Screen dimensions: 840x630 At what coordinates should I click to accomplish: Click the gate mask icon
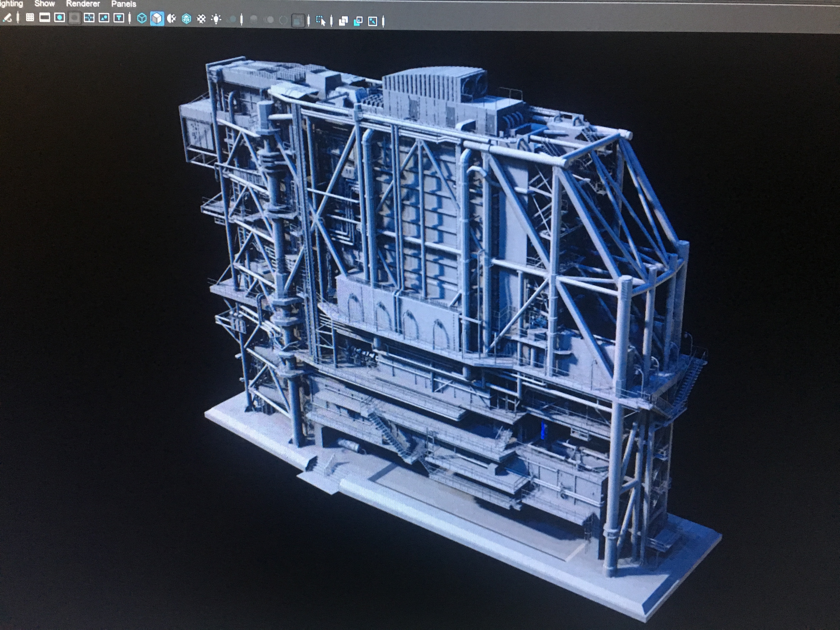coord(74,18)
